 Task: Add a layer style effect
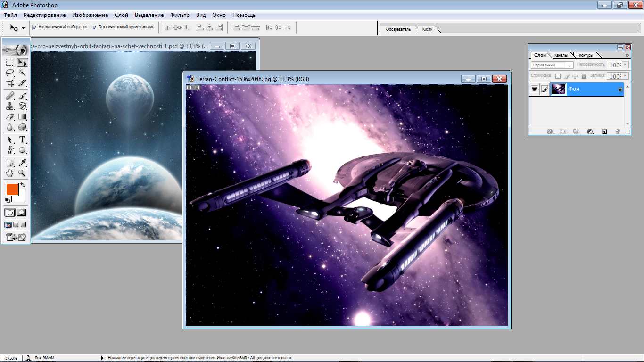click(550, 132)
